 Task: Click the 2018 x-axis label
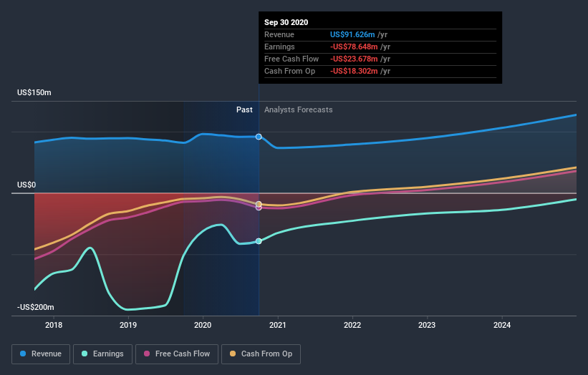tap(54, 325)
